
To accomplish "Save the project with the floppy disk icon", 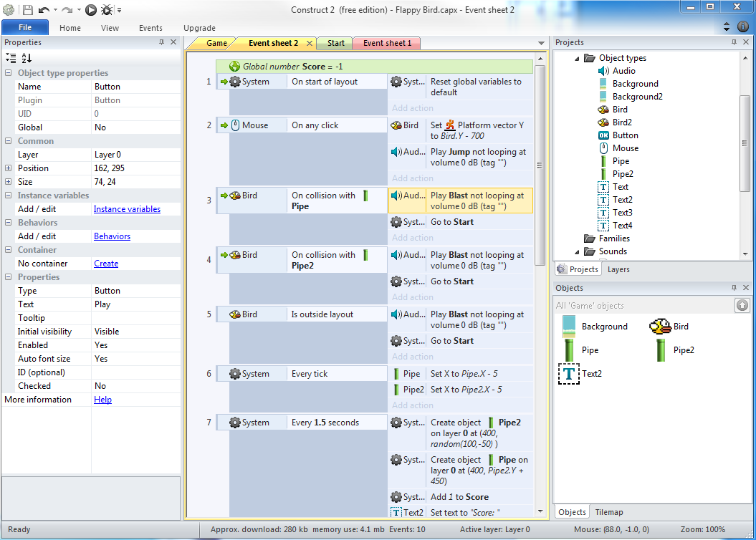I will [x=27, y=9].
